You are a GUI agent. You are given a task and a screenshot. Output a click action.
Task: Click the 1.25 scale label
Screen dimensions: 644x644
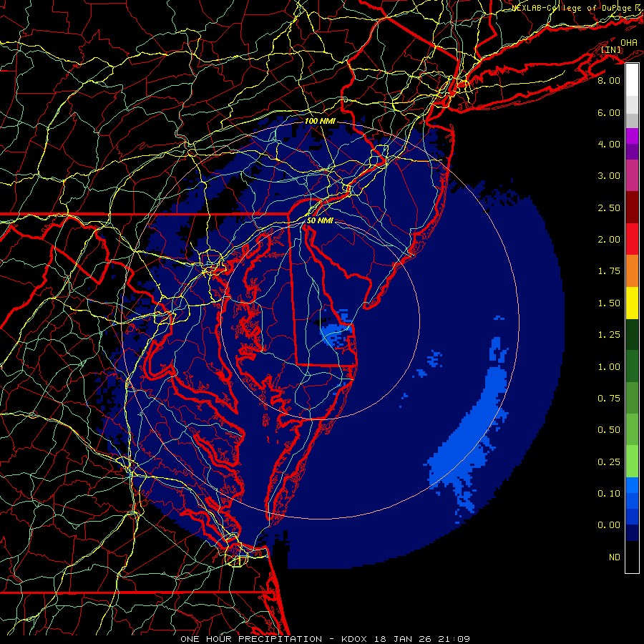point(609,335)
